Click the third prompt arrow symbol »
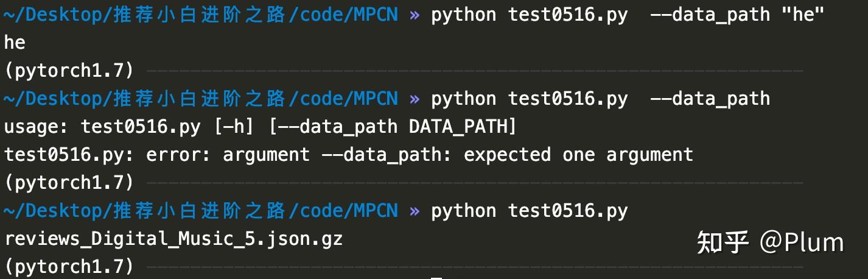Screen dimensions: 868x279 point(415,211)
